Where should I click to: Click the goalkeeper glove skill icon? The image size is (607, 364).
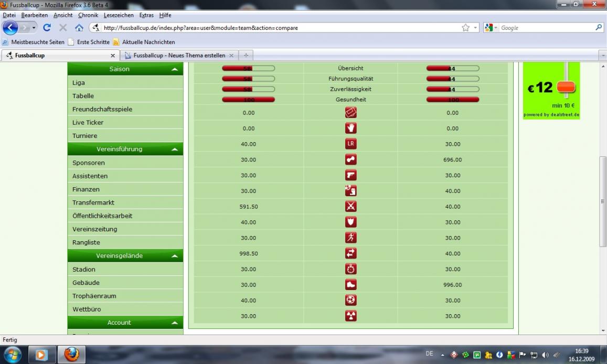coord(350,128)
